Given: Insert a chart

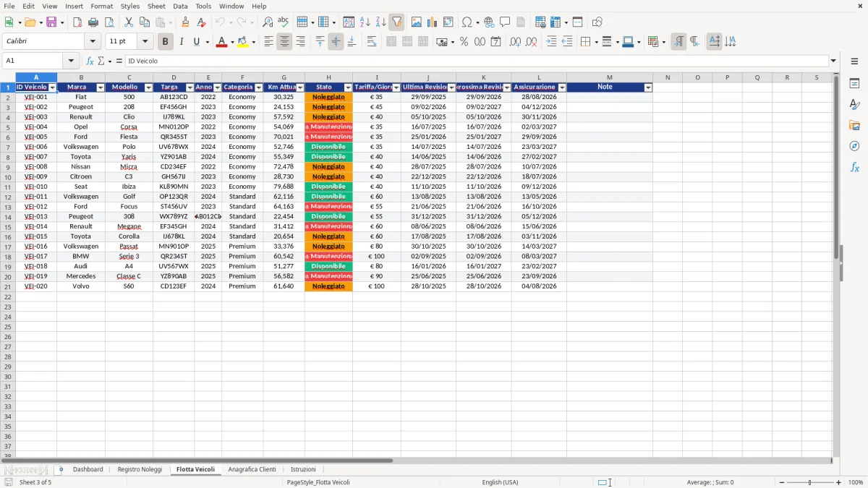Looking at the screenshot, I should point(433,22).
